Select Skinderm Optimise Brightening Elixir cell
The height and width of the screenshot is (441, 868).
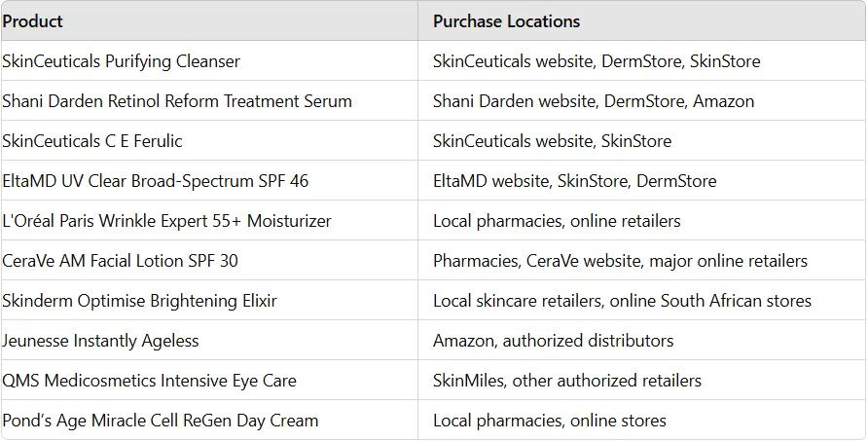[x=139, y=301]
